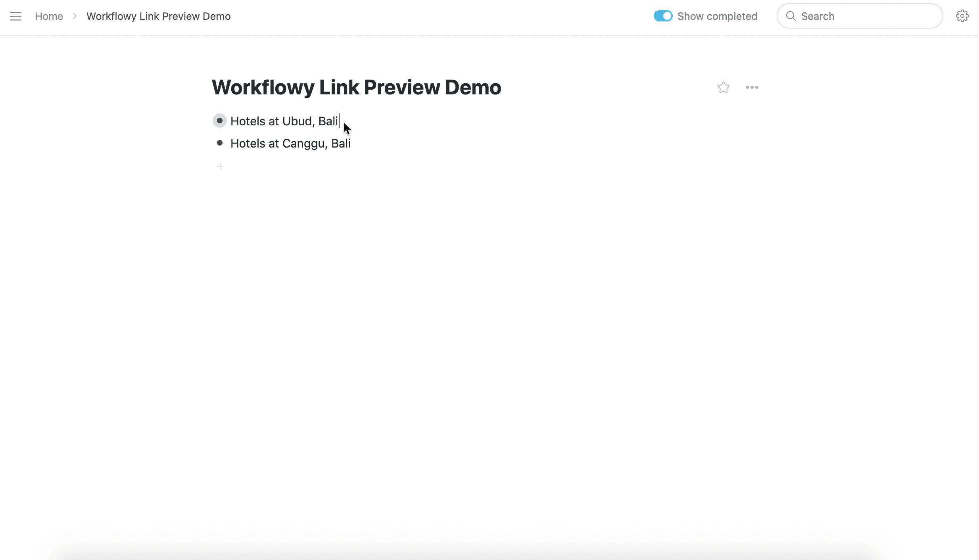
Task: Open the three-dot page options menu
Action: (x=752, y=87)
